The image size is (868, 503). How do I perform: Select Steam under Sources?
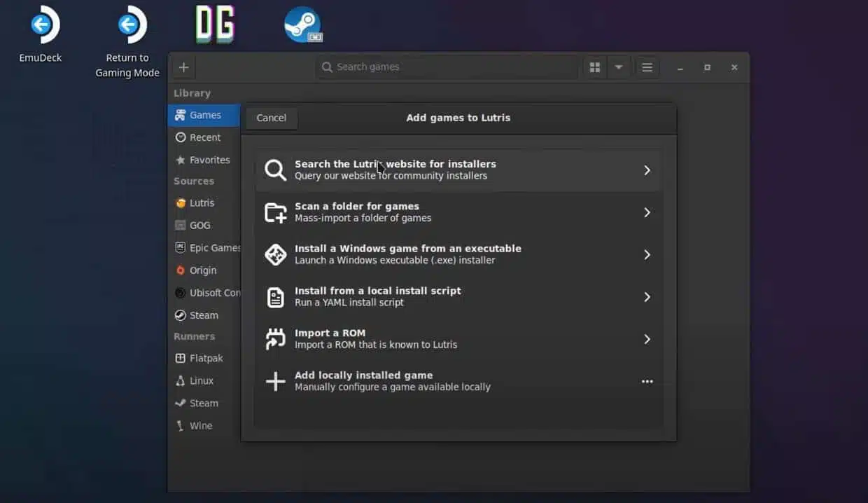[204, 315]
